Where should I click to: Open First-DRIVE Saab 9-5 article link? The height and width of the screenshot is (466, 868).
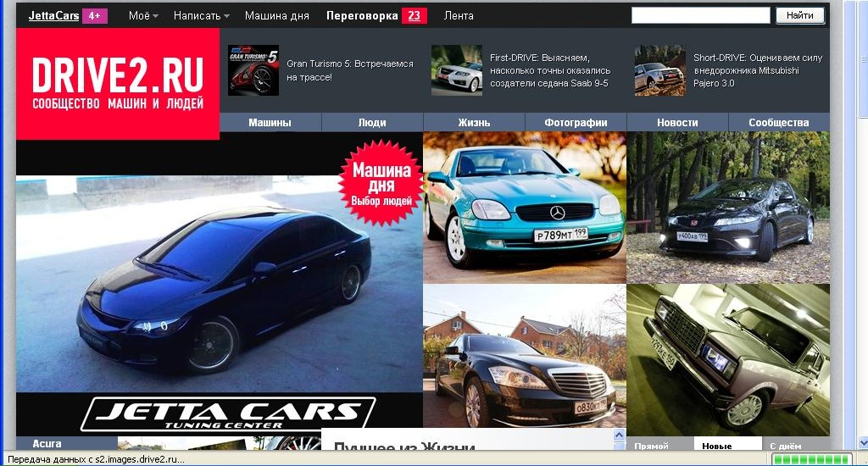click(x=550, y=70)
